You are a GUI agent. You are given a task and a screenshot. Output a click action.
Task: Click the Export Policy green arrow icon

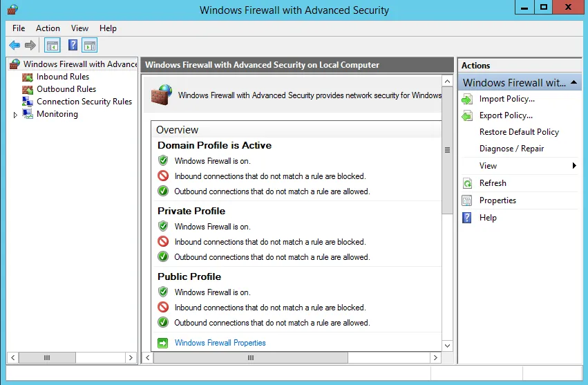click(467, 115)
